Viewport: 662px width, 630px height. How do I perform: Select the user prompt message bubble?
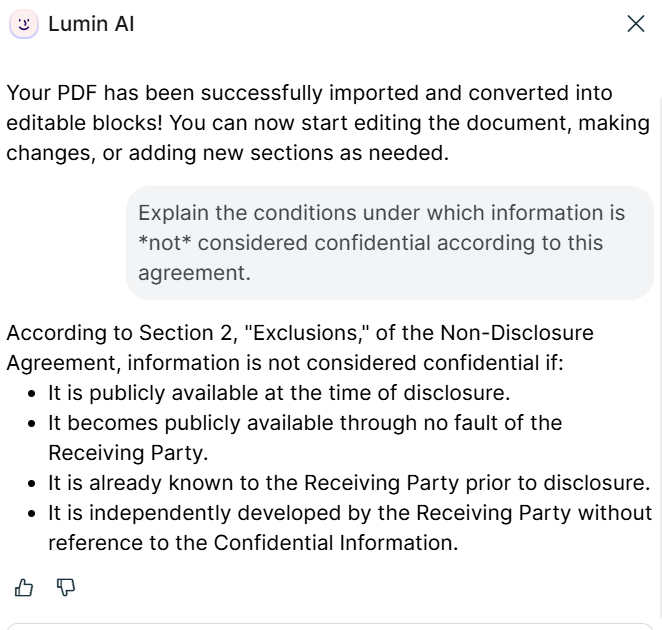point(389,242)
